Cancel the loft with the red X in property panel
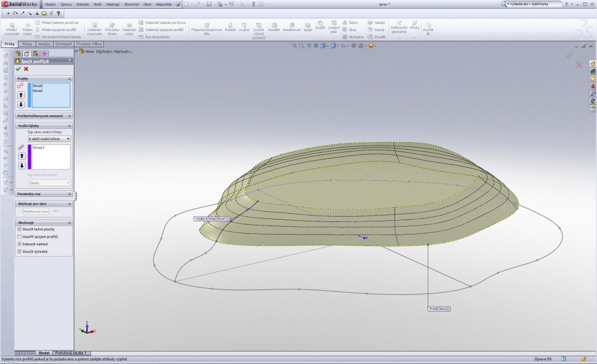Image resolution: width=597 pixels, height=364 pixels. [26, 69]
